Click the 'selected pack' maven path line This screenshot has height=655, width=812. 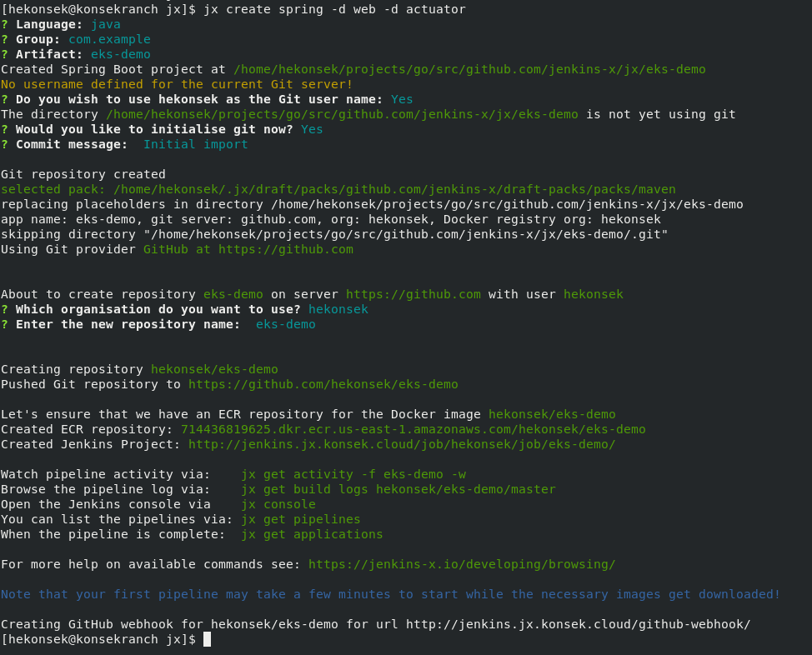pos(338,189)
